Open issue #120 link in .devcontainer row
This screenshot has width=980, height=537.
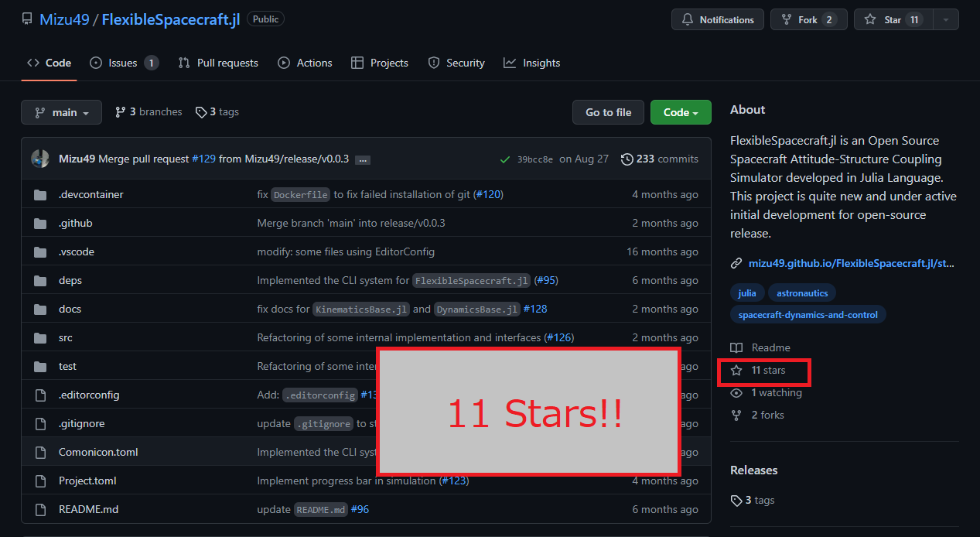(488, 194)
